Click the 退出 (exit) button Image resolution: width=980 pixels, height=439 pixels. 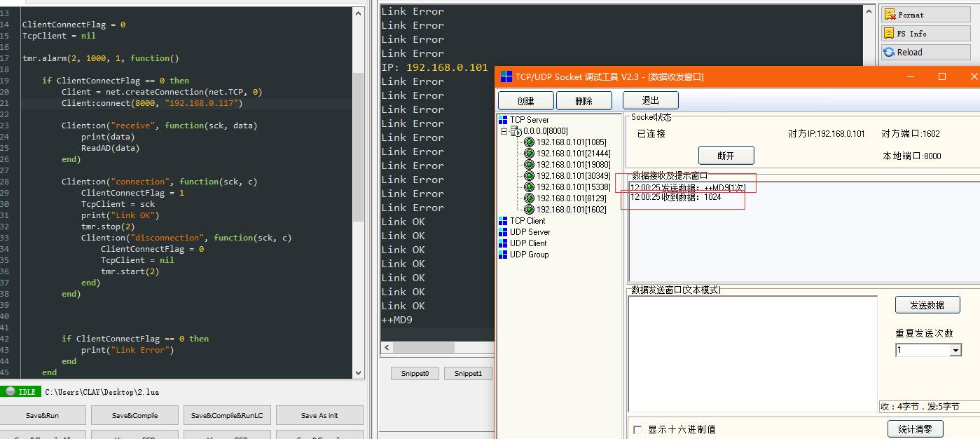[x=650, y=101]
